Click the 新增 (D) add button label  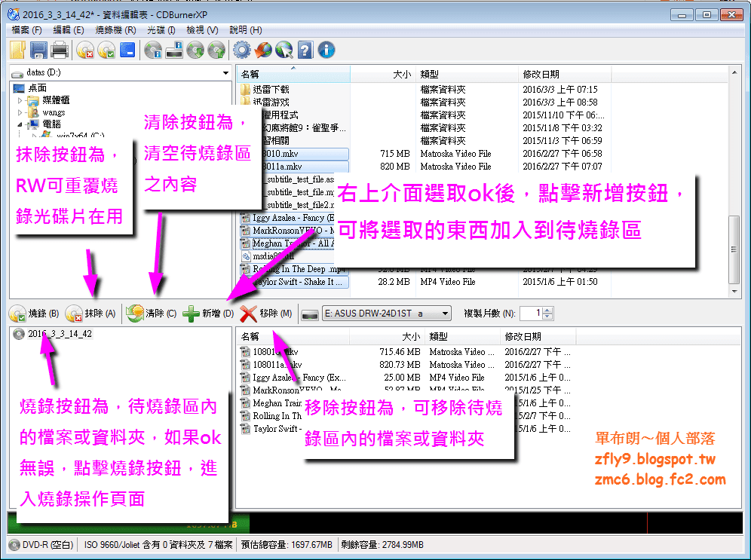click(x=218, y=314)
